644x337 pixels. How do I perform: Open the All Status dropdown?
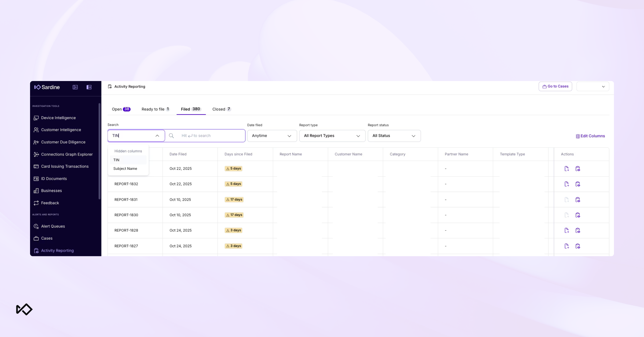(x=394, y=136)
